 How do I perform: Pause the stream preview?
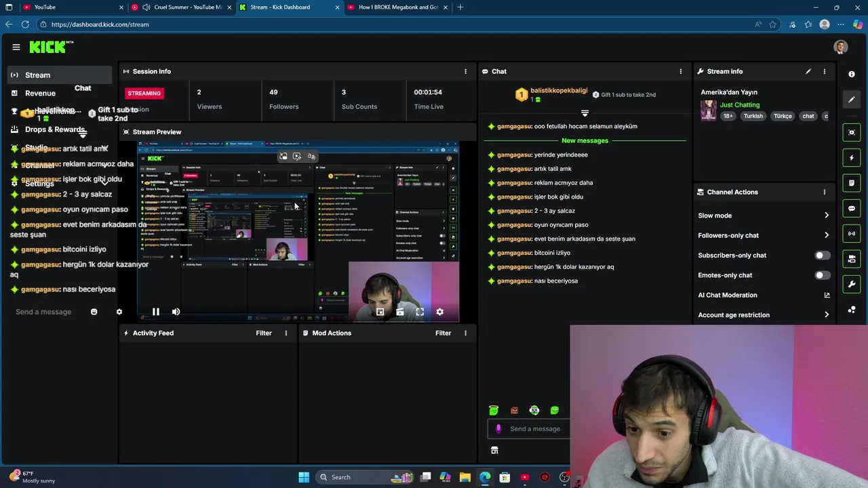tap(155, 312)
